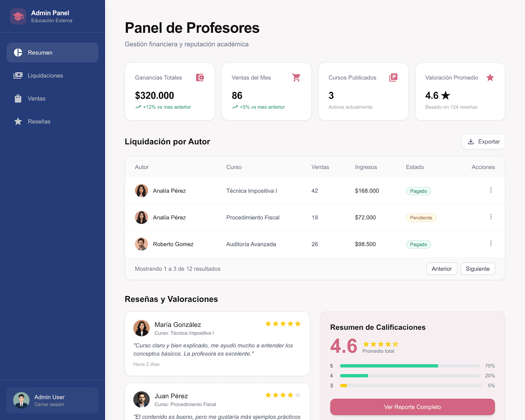This screenshot has height=420, width=525.
Task: Click the wallet icon in Ganancias Totales
Action: coord(200,77)
